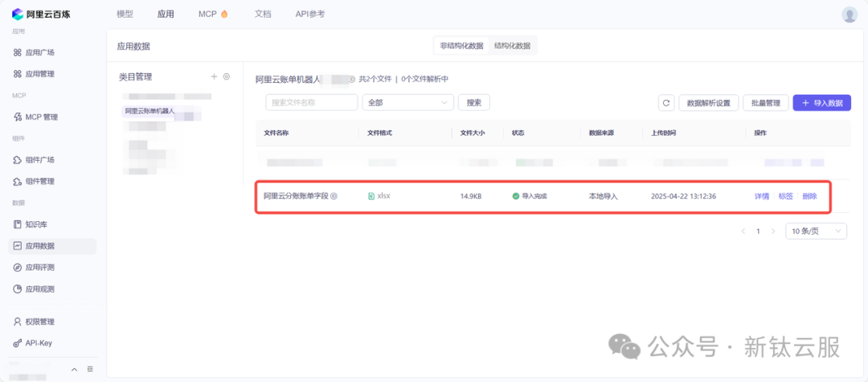The width and height of the screenshot is (868, 382).
Task: Add a new category with plus icon
Action: tap(215, 76)
